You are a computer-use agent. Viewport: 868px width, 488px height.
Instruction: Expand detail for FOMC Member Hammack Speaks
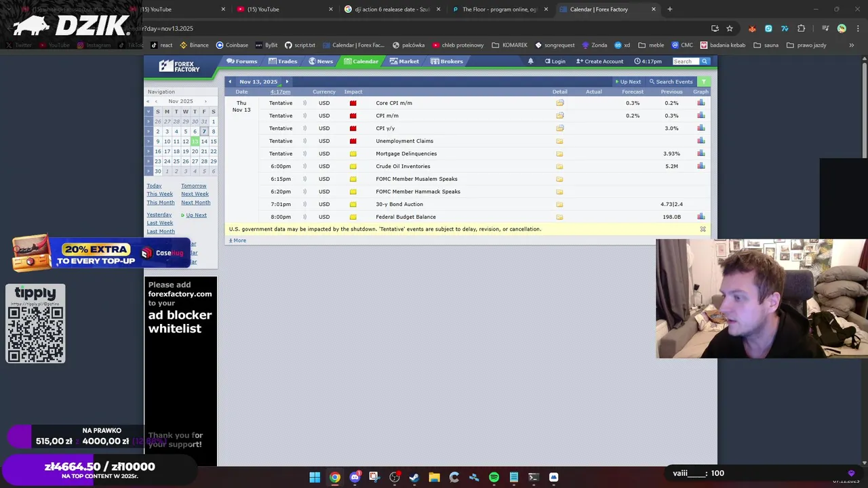coord(559,192)
